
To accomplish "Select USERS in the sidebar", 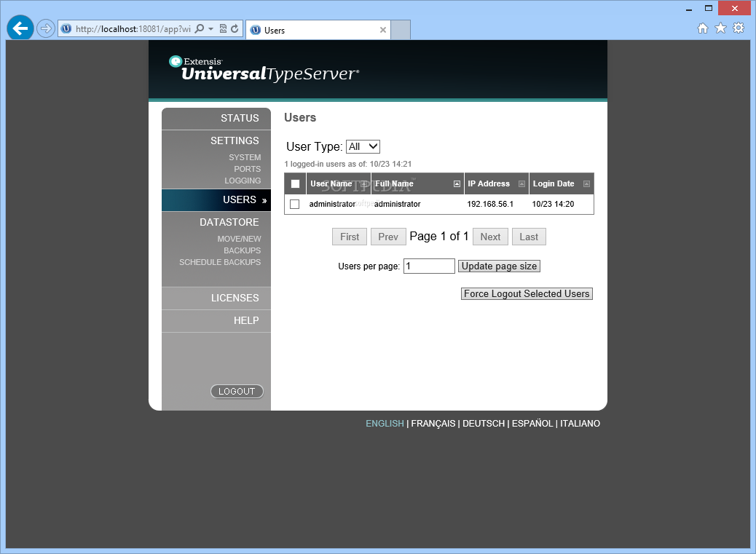I will coord(216,200).
